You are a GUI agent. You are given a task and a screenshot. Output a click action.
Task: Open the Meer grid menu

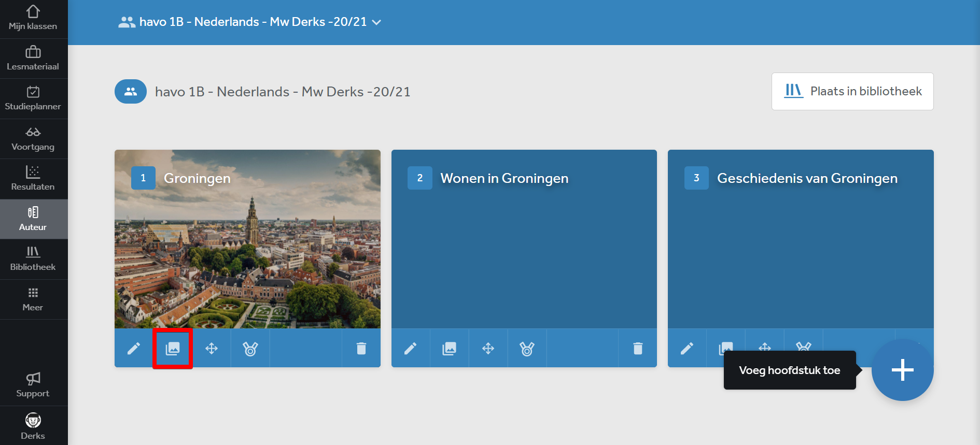point(33,299)
